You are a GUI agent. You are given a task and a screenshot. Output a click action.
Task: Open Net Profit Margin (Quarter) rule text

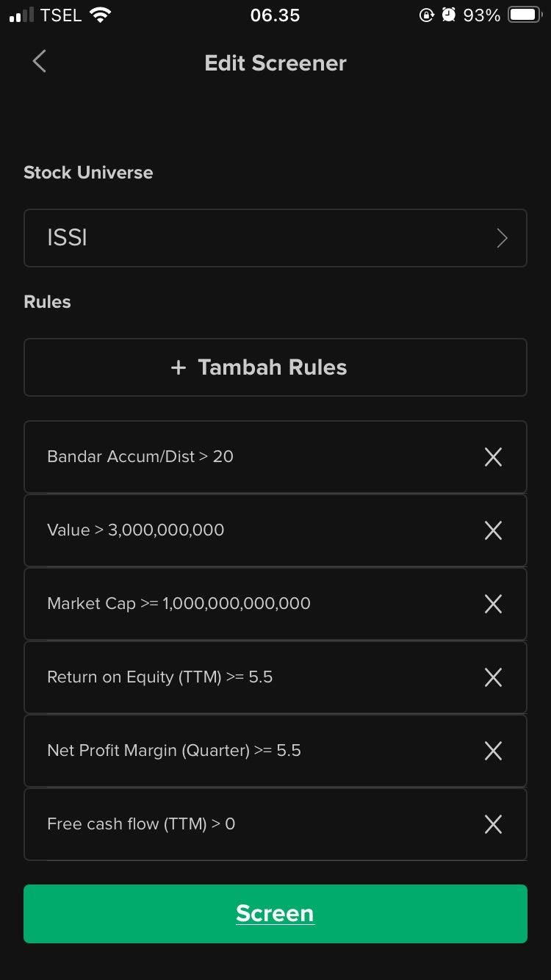[174, 751]
